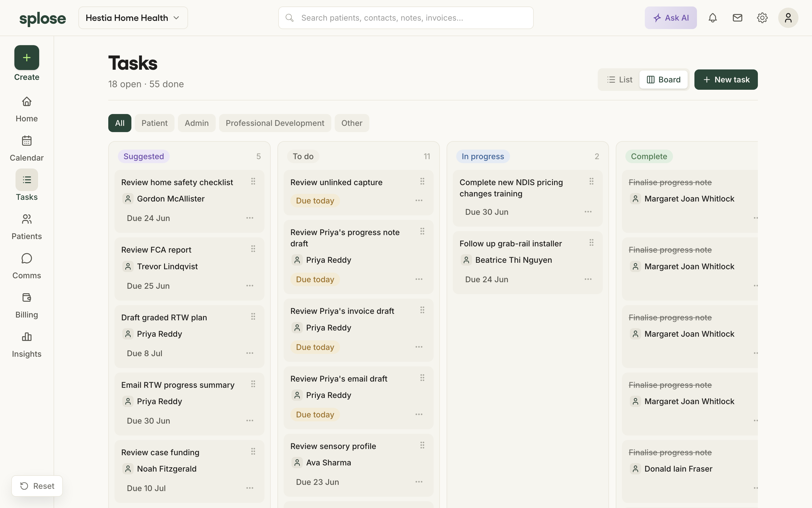Open patient Donald Iain Fraser
Viewport: 812px width, 508px height.
(x=678, y=469)
